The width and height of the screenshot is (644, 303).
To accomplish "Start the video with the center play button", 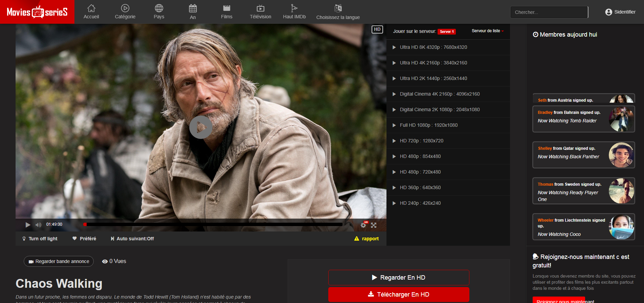I will coord(201,127).
